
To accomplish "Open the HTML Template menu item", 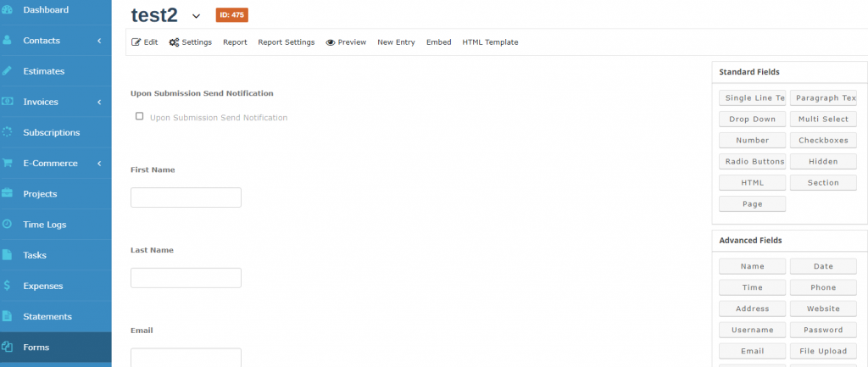I will click(x=490, y=42).
